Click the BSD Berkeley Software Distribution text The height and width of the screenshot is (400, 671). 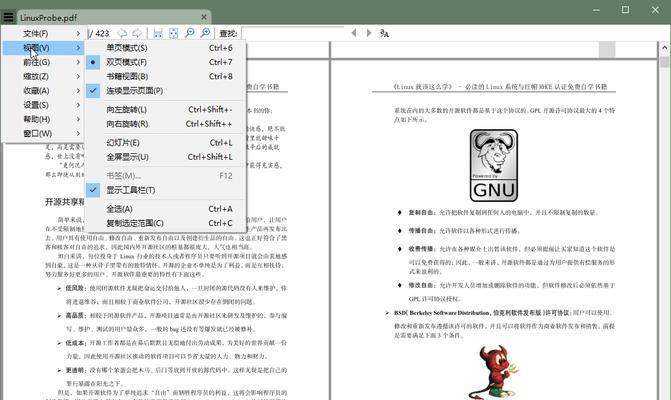(482, 313)
